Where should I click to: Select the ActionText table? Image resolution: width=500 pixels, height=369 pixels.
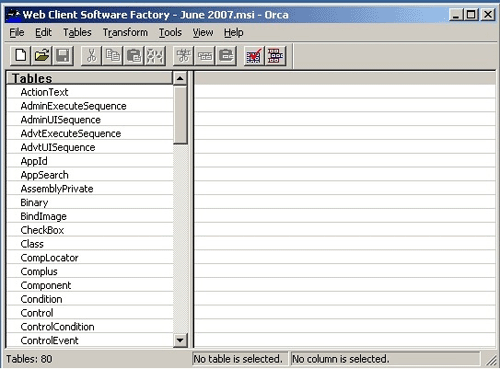point(90,92)
